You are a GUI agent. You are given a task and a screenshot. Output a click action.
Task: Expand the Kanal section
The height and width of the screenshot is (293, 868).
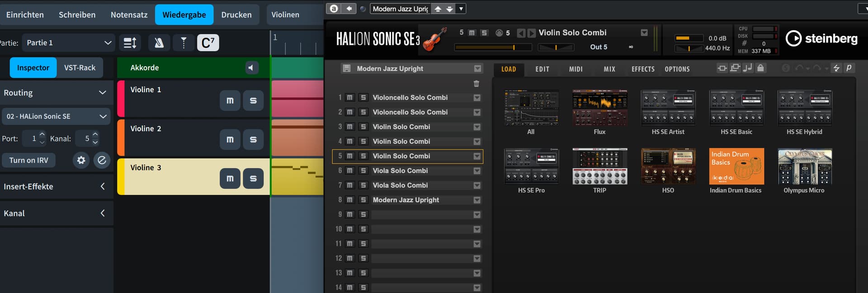103,213
